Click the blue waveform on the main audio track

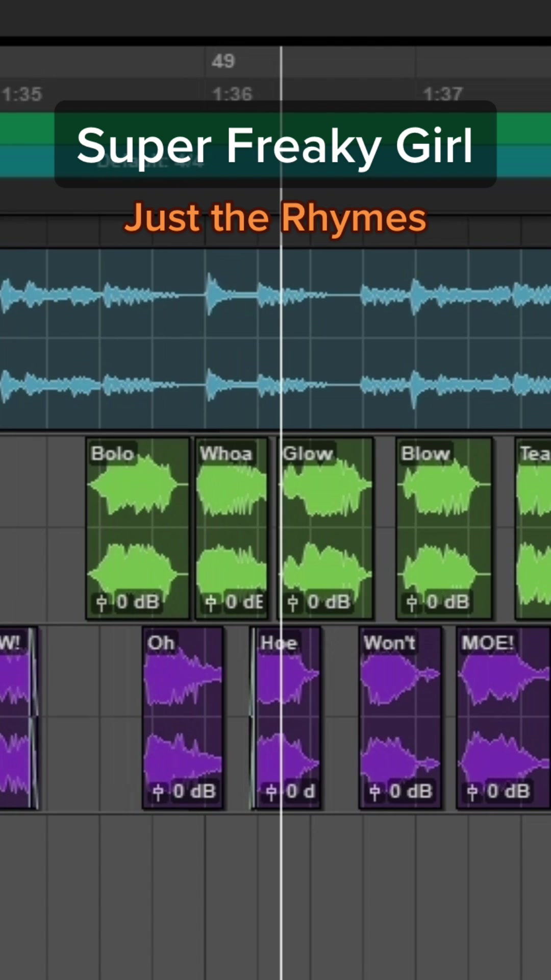click(275, 339)
